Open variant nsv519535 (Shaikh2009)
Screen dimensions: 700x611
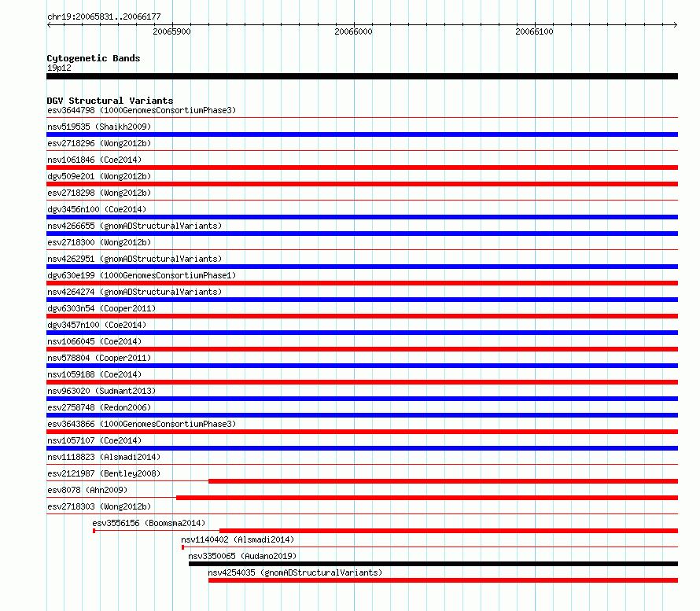pyautogui.click(x=99, y=127)
